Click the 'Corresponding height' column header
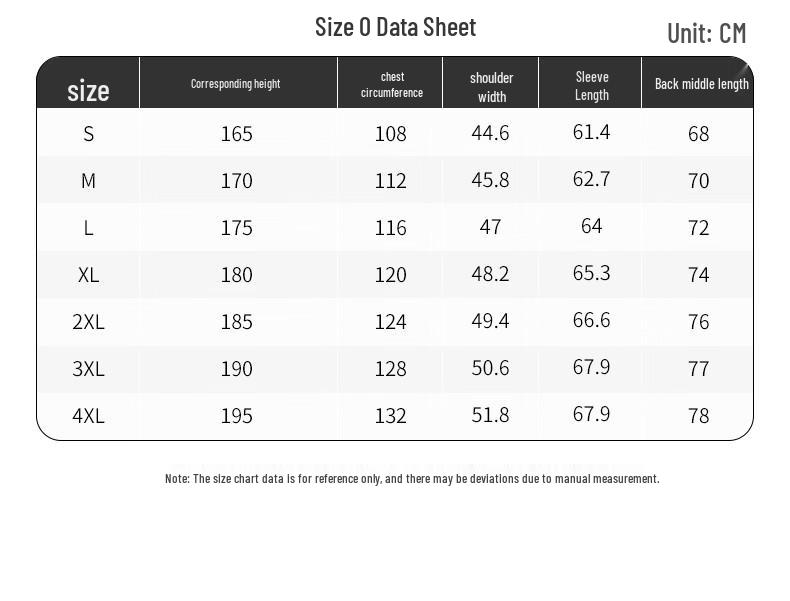790x601 pixels. (235, 84)
